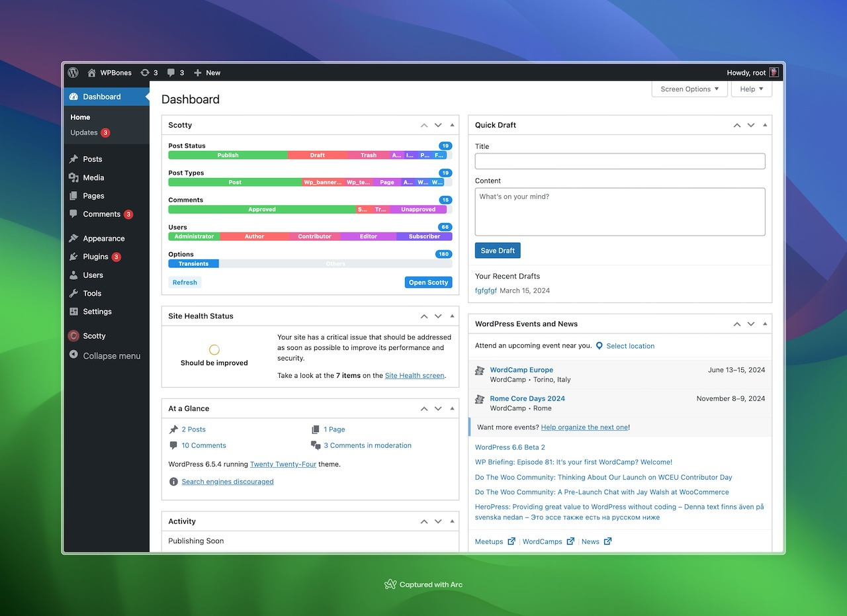Open Twenty Twenty-Four theme link
This screenshot has height=616, width=847.
(x=283, y=464)
